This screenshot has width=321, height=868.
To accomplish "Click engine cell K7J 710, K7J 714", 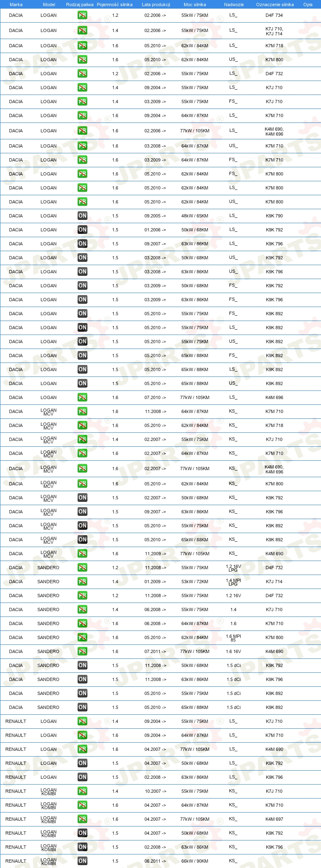I will pos(274,31).
